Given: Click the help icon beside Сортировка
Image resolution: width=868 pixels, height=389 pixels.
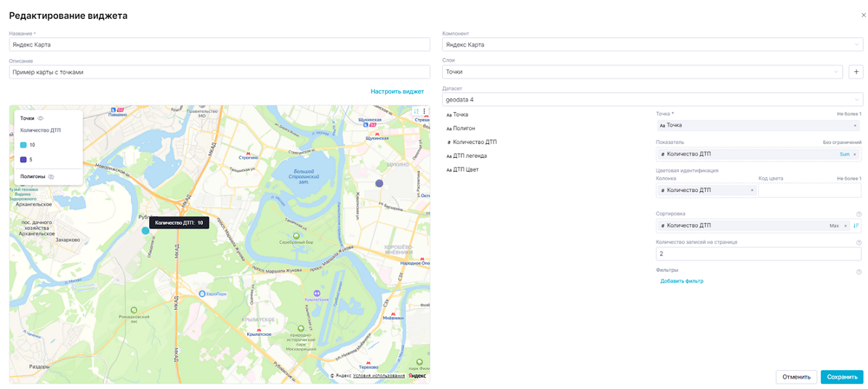Looking at the screenshot, I should coord(859,214).
